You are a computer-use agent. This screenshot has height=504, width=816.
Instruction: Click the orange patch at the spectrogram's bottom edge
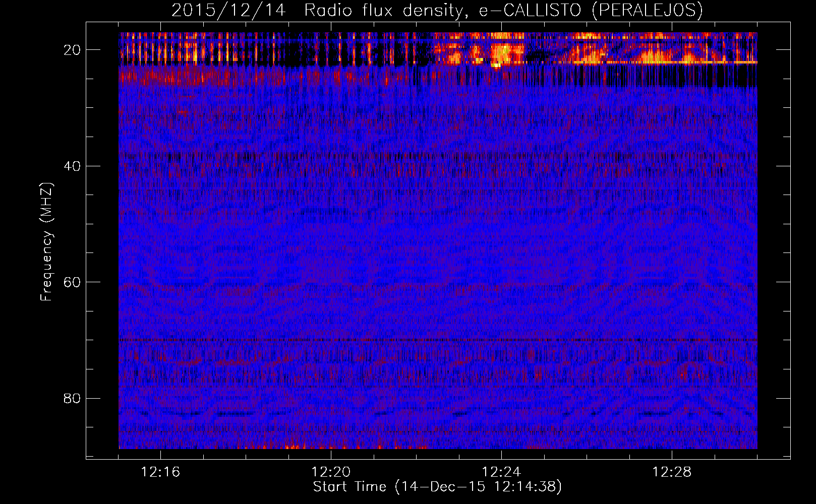tap(298, 447)
